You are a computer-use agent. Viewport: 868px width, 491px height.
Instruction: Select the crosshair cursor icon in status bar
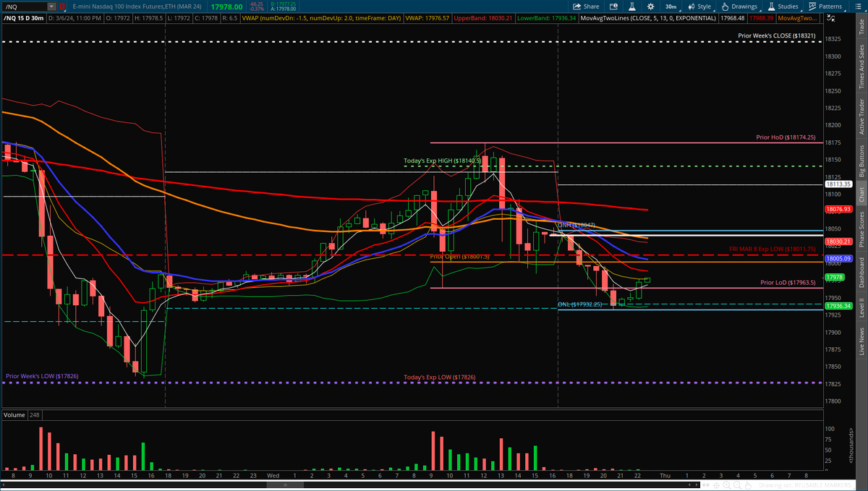[716, 484]
